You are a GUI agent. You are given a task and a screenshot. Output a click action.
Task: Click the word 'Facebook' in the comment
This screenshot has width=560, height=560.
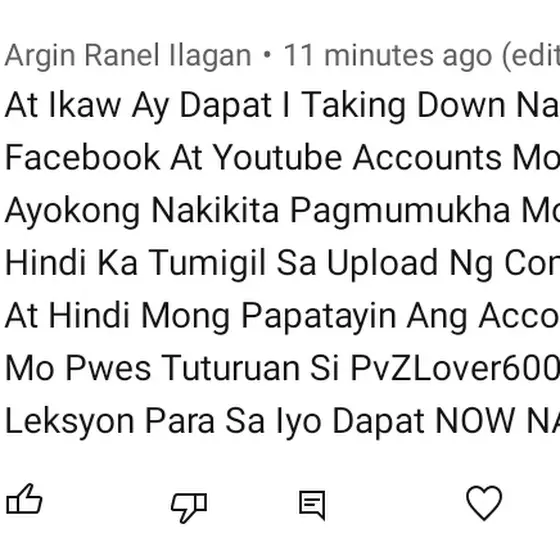82,158
